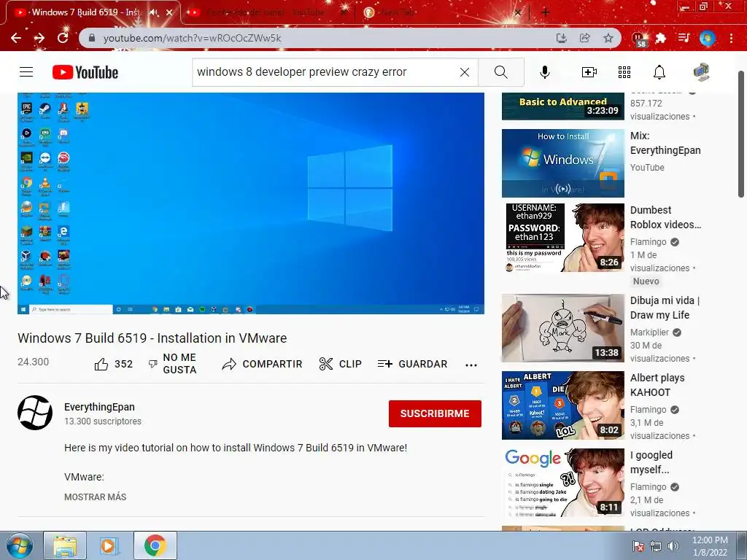
Task: Open the YouTube apps grid icon
Action: tap(624, 72)
